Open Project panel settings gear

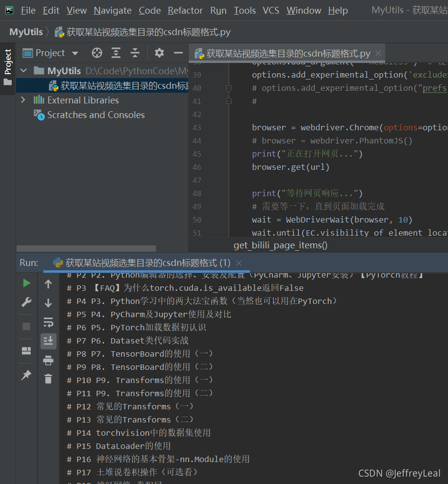(x=159, y=53)
